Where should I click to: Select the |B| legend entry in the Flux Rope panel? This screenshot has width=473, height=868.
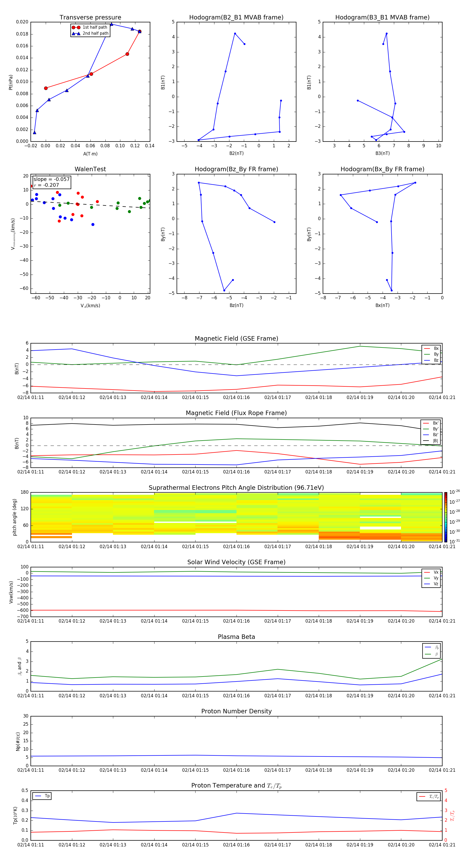click(x=431, y=441)
